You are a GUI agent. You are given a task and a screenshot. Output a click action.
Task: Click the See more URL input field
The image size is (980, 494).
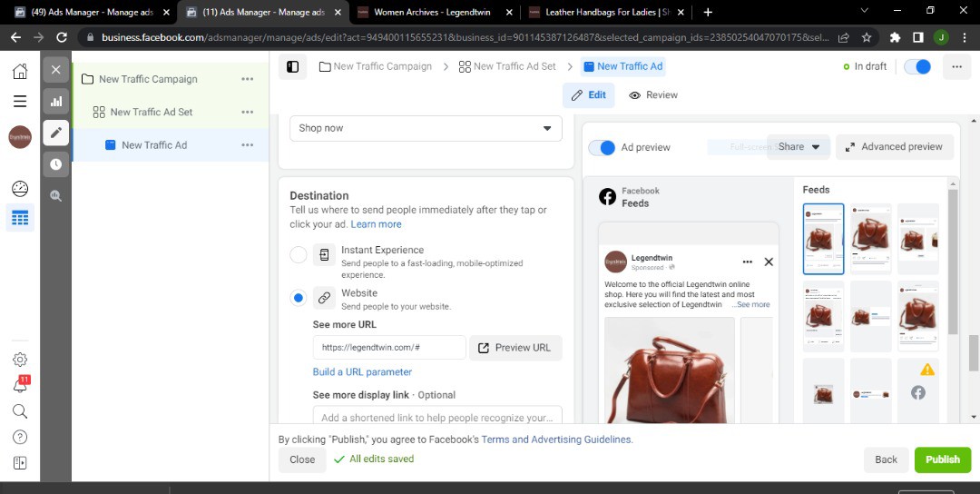point(388,348)
